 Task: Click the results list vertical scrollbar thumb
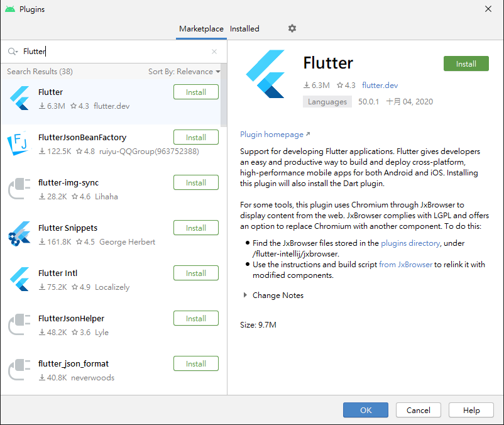coord(224,95)
